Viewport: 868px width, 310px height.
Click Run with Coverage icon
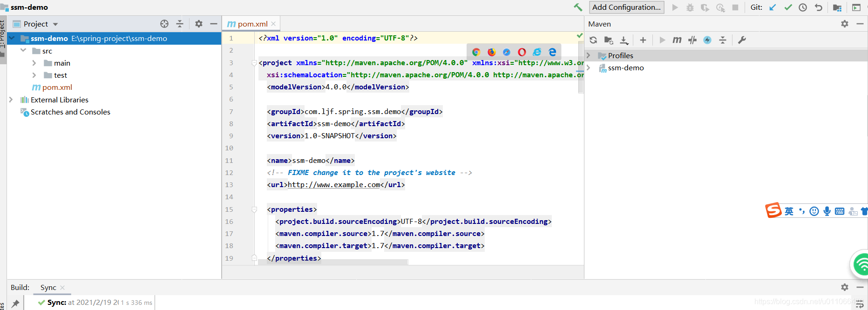point(705,7)
